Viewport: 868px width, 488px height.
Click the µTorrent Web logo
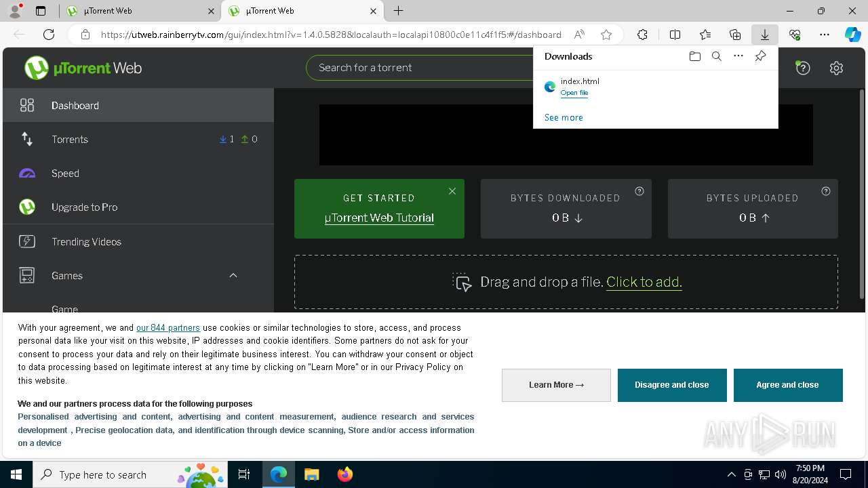tap(83, 68)
